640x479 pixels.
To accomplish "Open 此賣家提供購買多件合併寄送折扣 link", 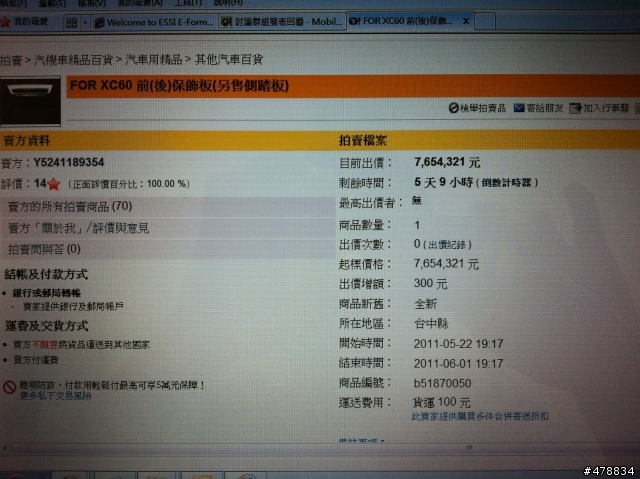I will (480, 417).
